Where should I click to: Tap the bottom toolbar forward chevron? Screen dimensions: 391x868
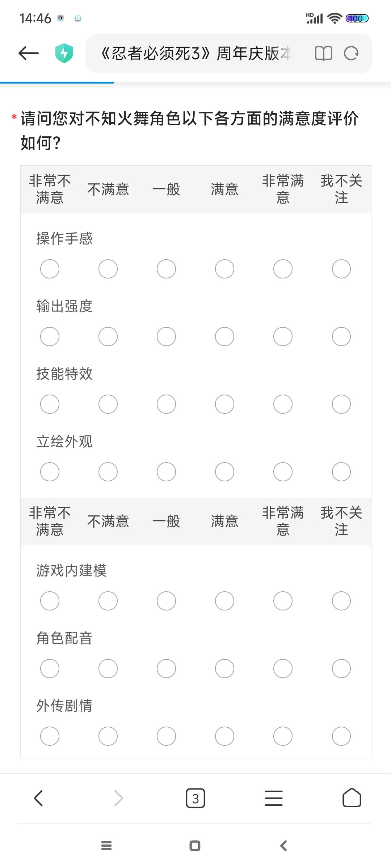point(118,798)
